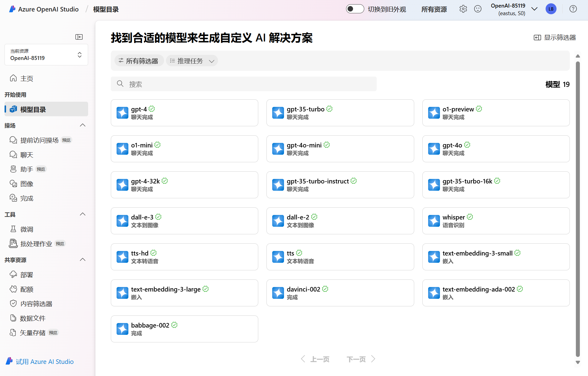Click the tts-hd model icon
This screenshot has width=588, height=376.
123,257
